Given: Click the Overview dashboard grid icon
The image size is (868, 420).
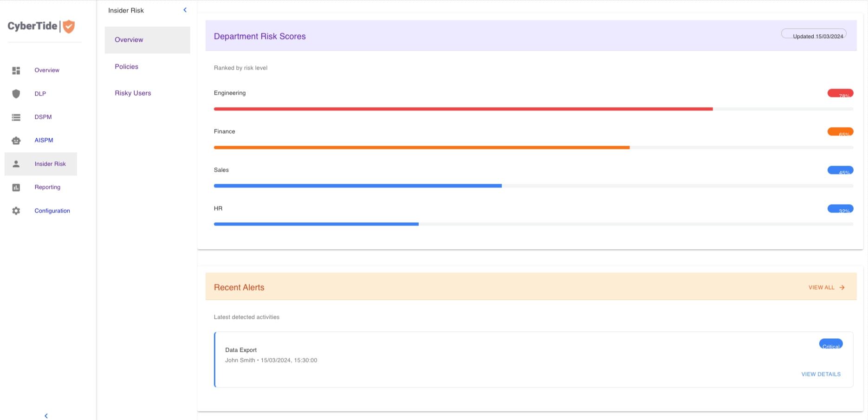Looking at the screenshot, I should coord(16,71).
